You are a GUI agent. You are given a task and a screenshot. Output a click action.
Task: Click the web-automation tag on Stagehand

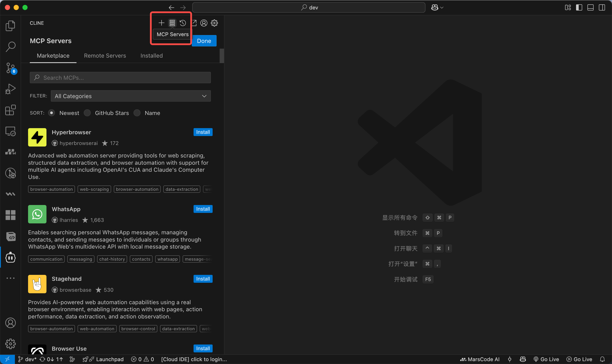[x=97, y=329]
